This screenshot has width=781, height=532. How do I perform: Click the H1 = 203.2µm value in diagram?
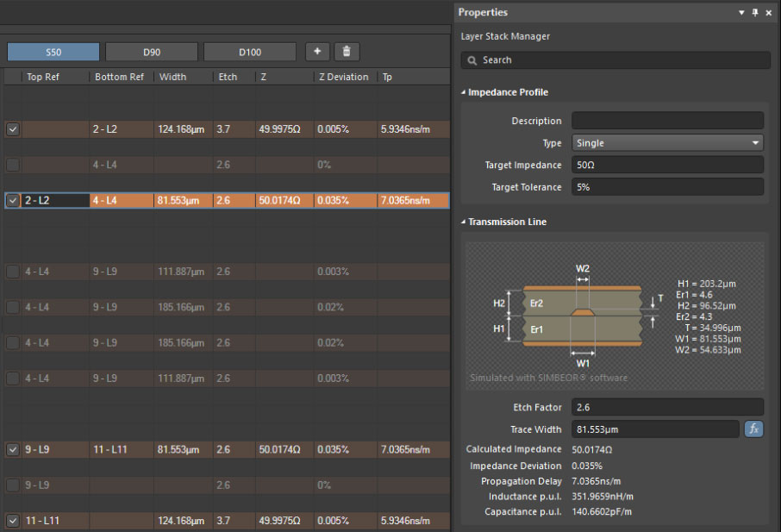click(706, 284)
